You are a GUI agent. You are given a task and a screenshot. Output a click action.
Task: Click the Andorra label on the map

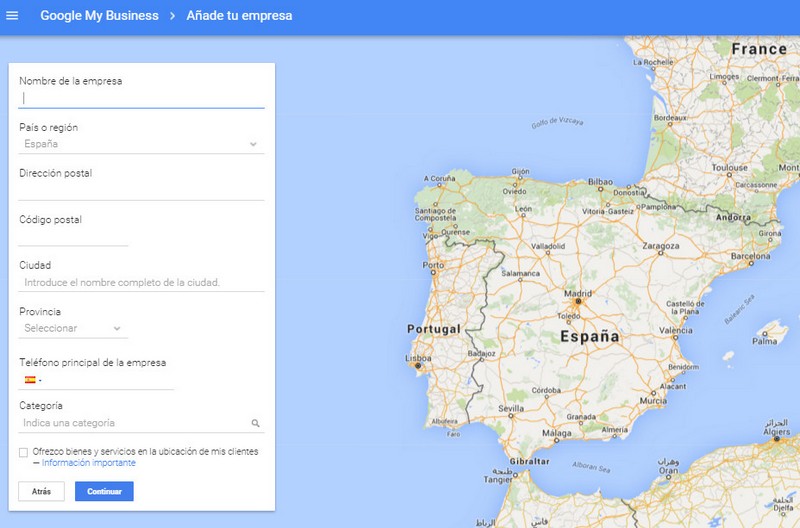click(733, 217)
